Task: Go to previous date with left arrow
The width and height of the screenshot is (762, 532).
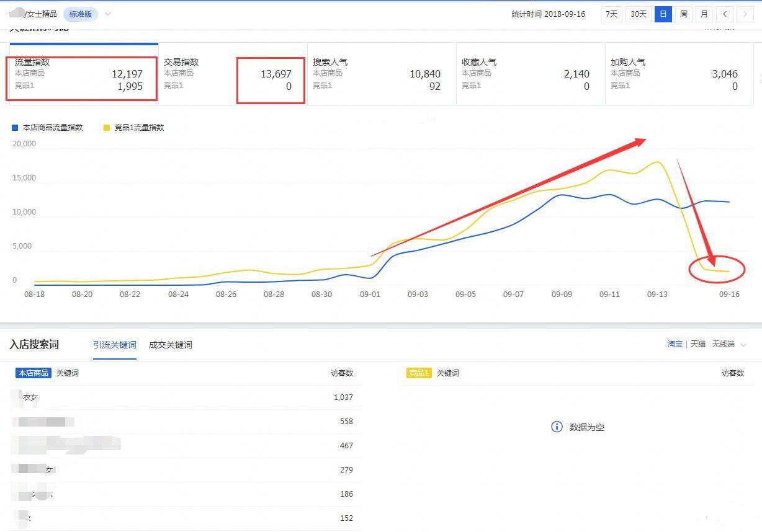Action: click(725, 14)
